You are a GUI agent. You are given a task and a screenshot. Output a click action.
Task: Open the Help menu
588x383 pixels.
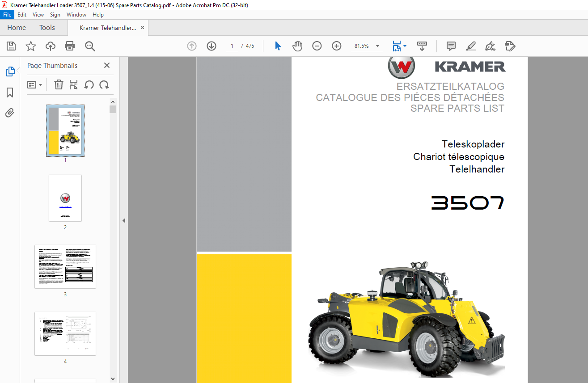coord(98,15)
